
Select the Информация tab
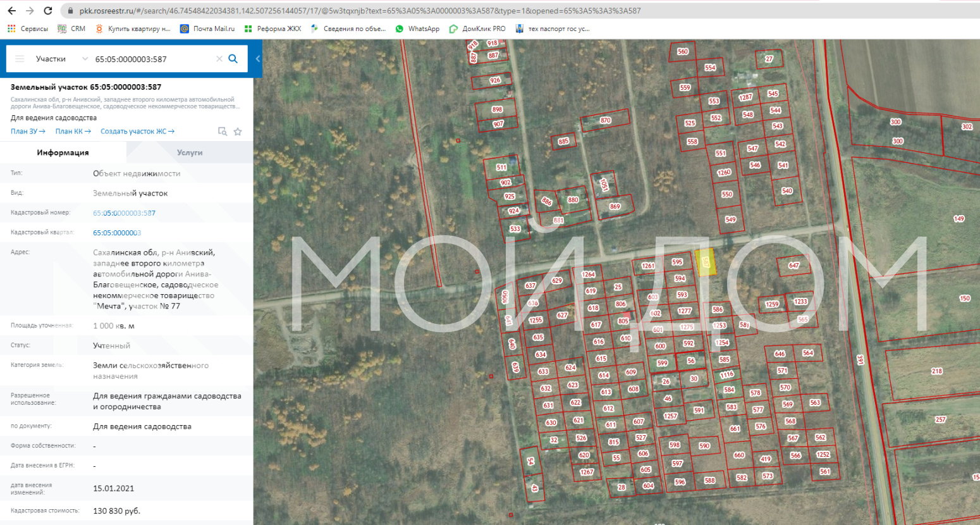coord(63,152)
